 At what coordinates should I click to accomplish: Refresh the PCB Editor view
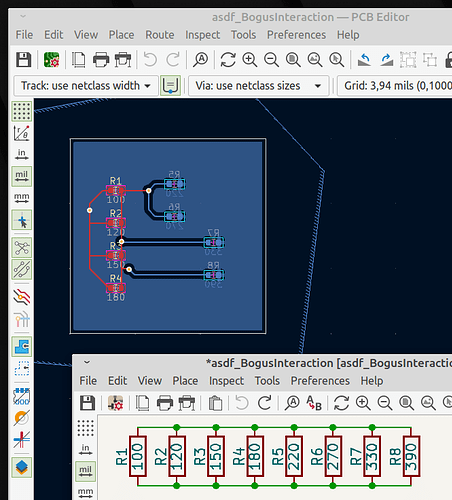(228, 60)
